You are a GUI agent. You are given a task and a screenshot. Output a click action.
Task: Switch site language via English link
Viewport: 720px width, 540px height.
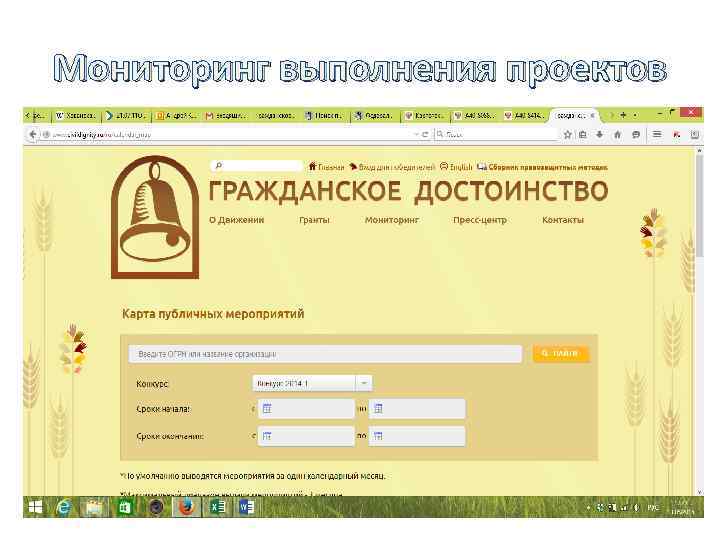(x=456, y=167)
